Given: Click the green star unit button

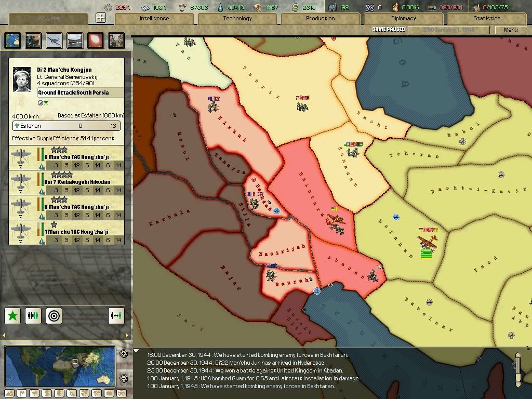Looking at the screenshot, I should pos(12,315).
